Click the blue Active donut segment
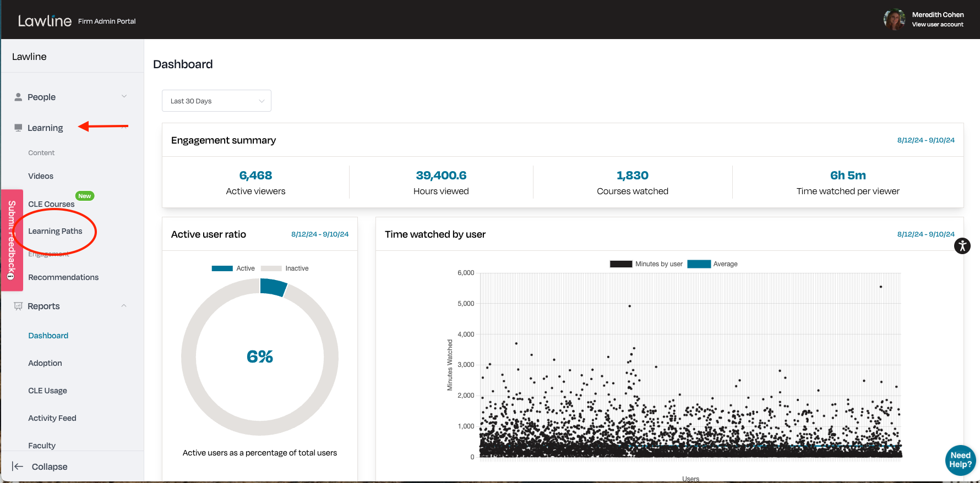 pos(274,287)
